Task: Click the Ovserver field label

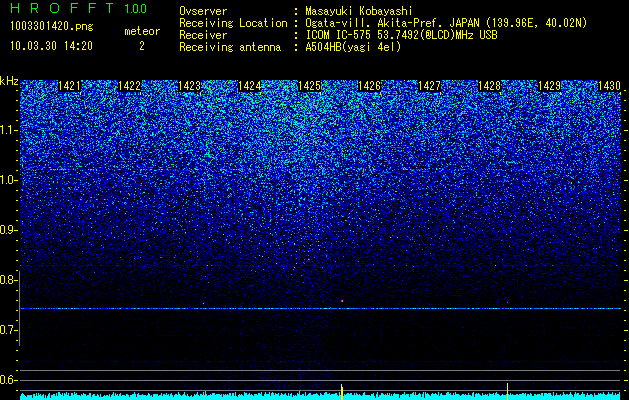Action: (x=203, y=11)
